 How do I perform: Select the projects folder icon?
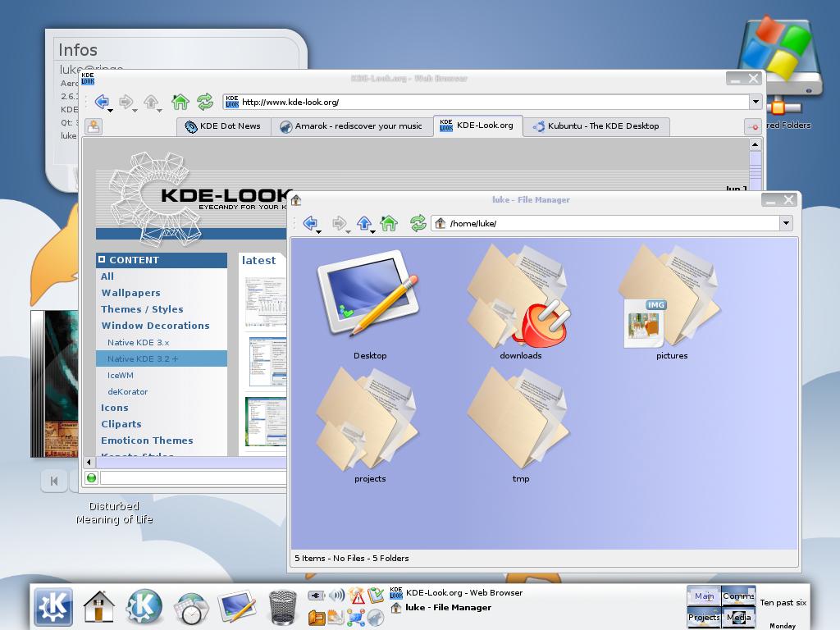pos(367,418)
